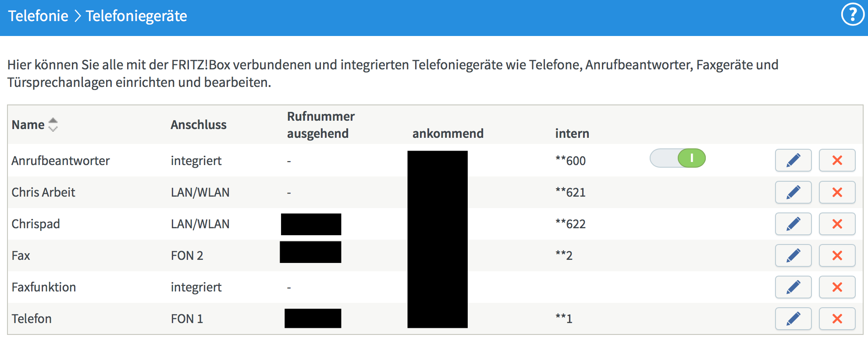Edit the Chrispad device settings

(793, 224)
